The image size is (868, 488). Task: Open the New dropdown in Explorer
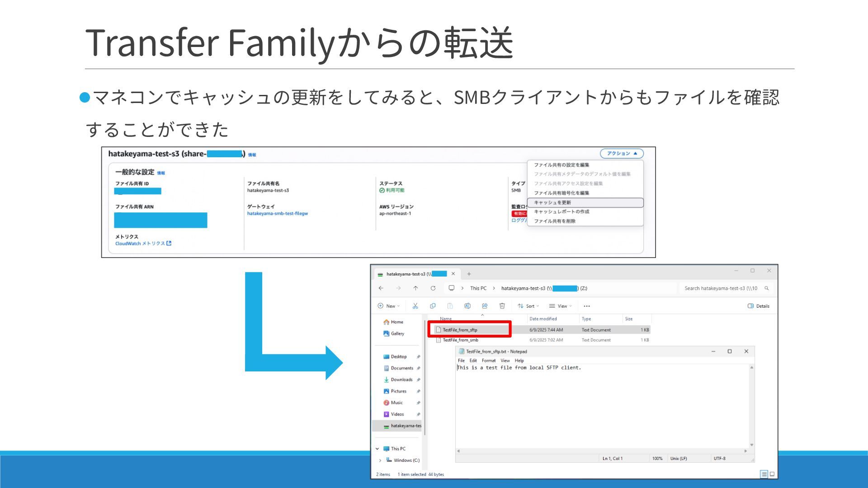click(x=389, y=306)
